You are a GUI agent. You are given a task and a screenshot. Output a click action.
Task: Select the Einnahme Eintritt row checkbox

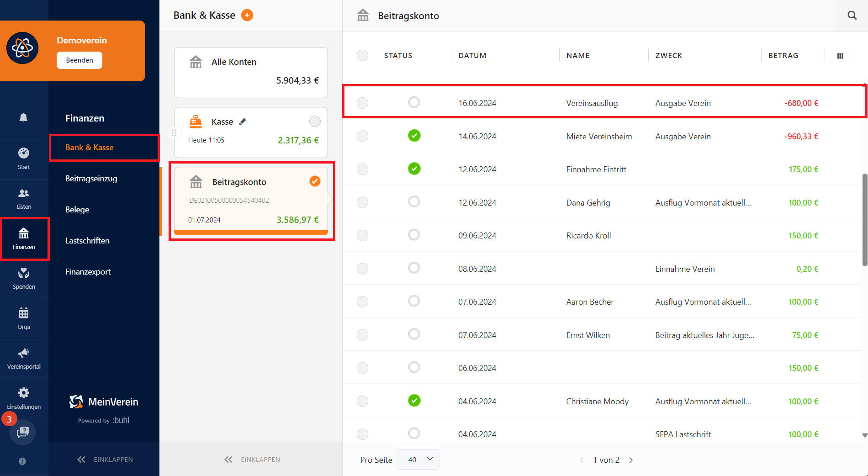pyautogui.click(x=362, y=169)
